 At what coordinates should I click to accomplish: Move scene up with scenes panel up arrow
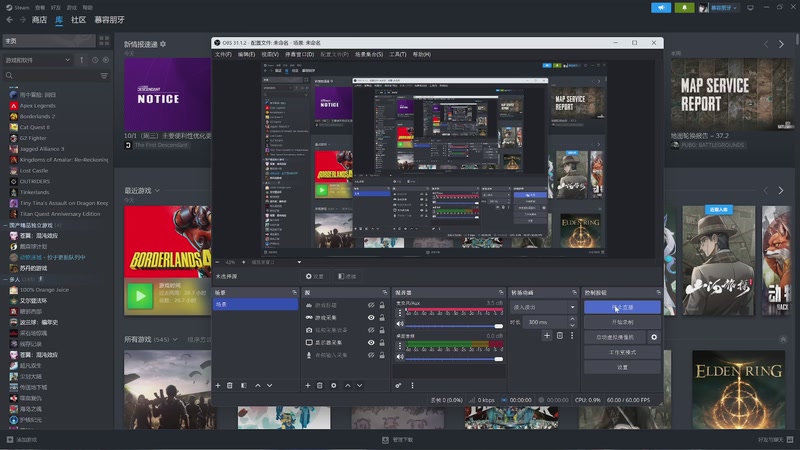coord(258,386)
